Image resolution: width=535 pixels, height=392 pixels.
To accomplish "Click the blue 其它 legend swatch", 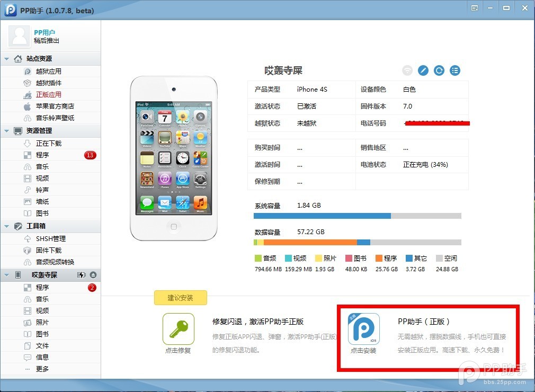I will [409, 259].
